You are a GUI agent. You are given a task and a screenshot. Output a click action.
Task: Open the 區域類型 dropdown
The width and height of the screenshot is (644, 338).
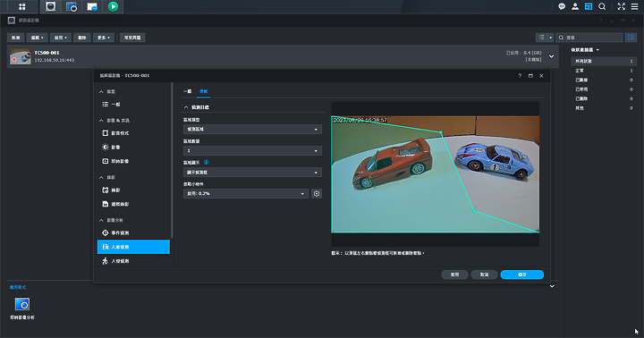pos(252,130)
